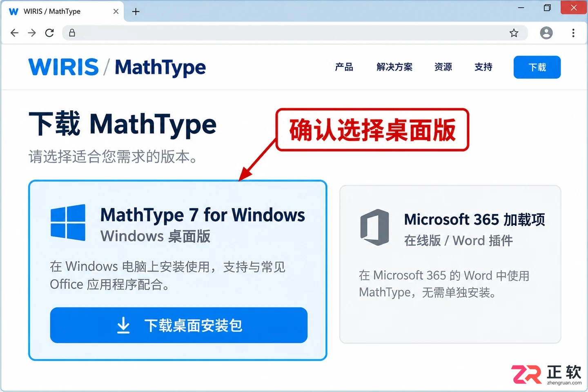The width and height of the screenshot is (588, 392).
Task: Click the Windows logo icon
Action: [68, 223]
